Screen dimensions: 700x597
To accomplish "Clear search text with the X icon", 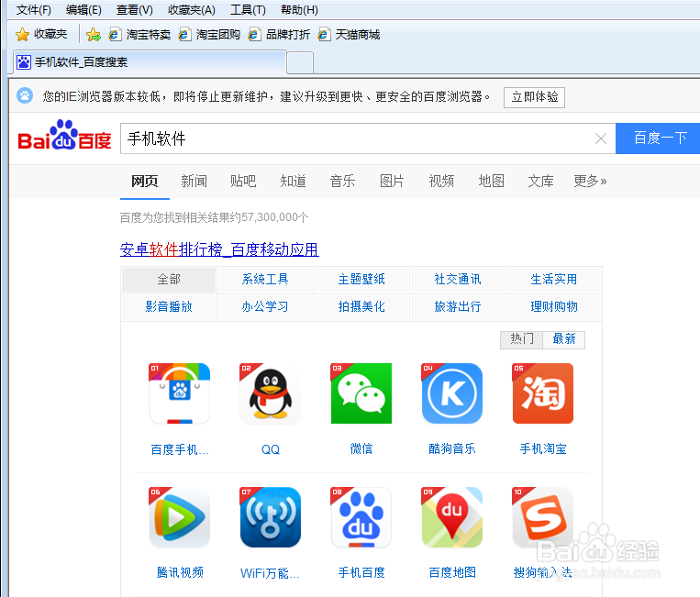I will pos(600,138).
